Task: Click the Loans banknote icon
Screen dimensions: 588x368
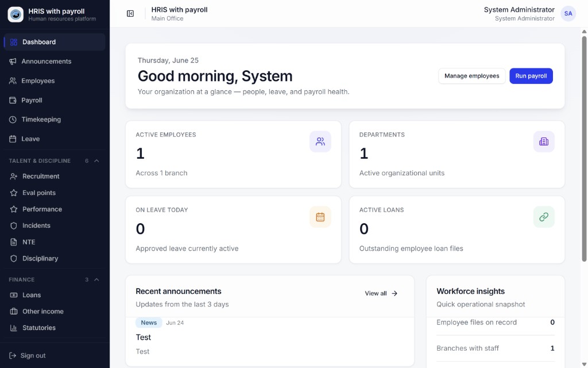Action: 14,295
